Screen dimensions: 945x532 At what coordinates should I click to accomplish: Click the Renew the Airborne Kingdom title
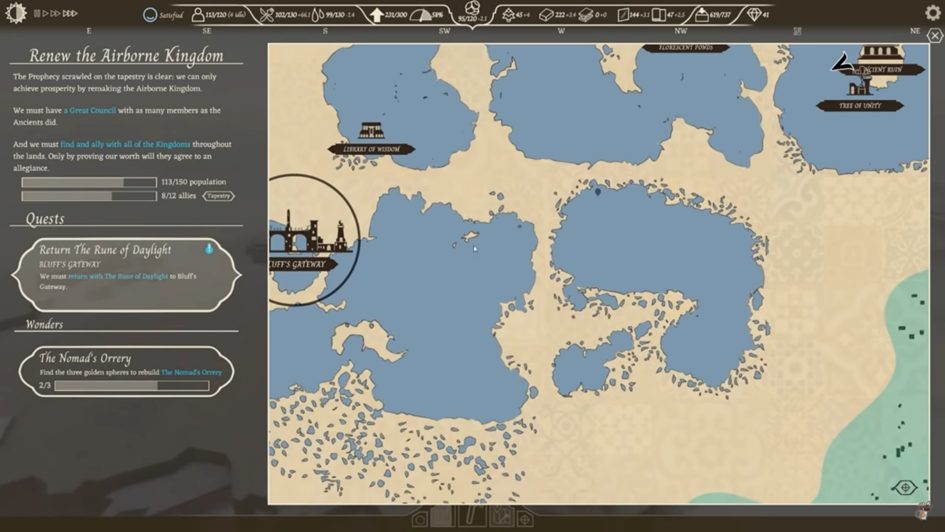click(127, 55)
